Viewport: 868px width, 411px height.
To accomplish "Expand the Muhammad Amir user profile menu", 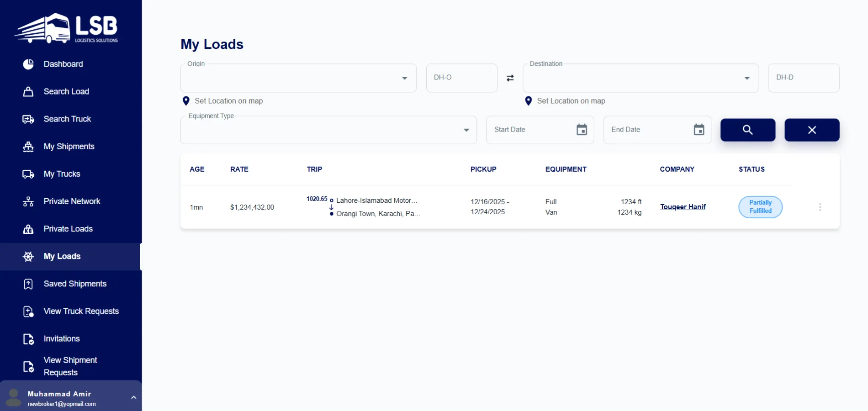I will pyautogui.click(x=133, y=397).
